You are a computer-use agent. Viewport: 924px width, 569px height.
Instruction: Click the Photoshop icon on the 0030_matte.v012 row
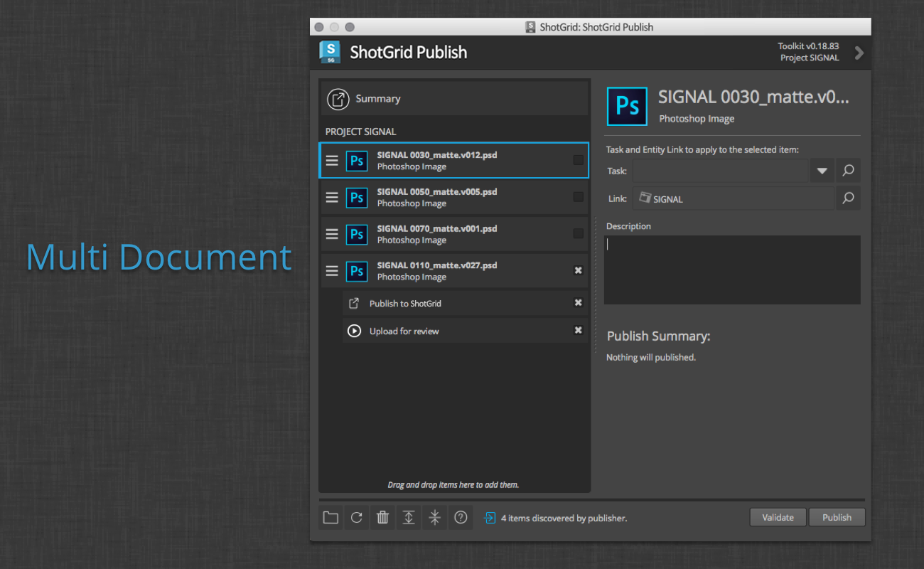click(x=357, y=161)
